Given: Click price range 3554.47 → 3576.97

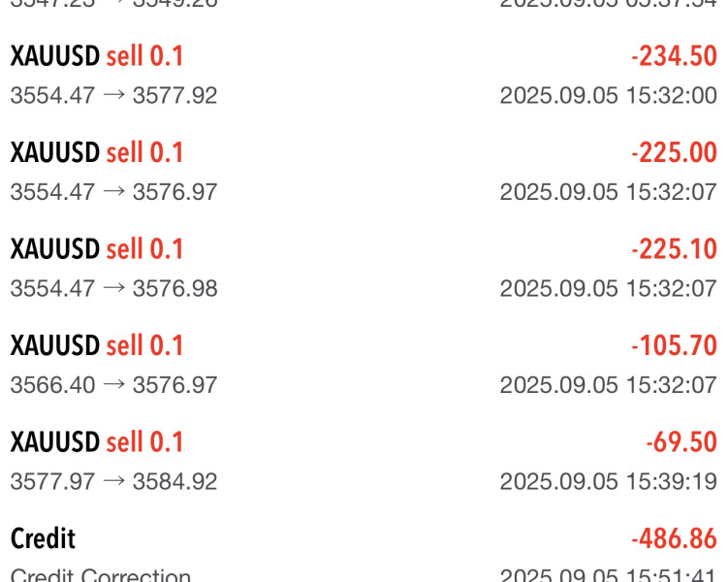Looking at the screenshot, I should 114,192.
